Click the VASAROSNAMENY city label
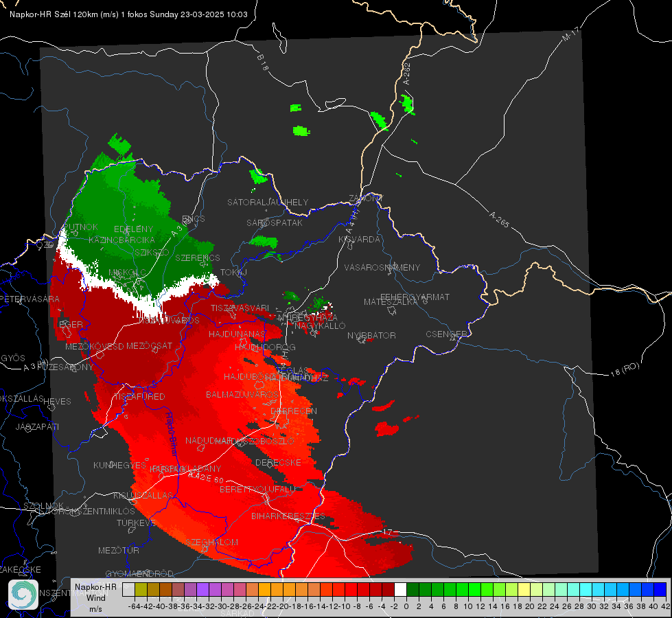 382,268
